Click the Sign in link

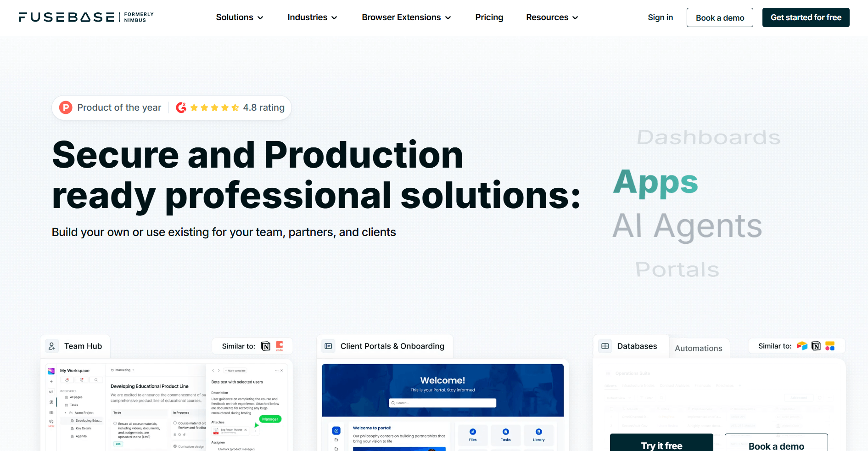click(x=660, y=17)
